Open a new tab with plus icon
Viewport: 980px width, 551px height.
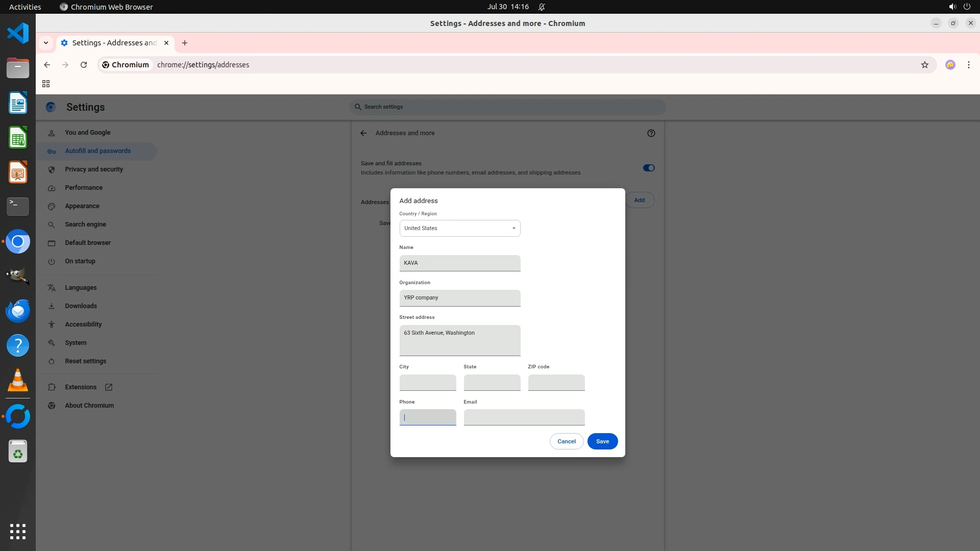[185, 43]
